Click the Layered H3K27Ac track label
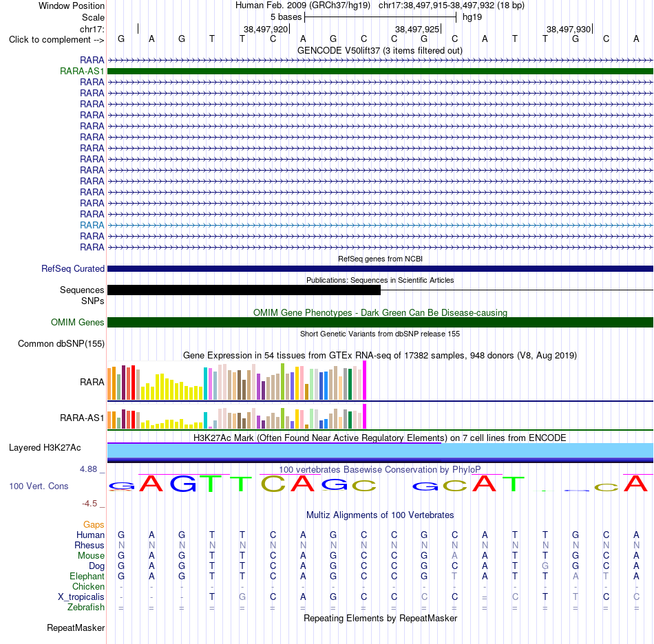The height and width of the screenshot is (644, 654). 45,448
